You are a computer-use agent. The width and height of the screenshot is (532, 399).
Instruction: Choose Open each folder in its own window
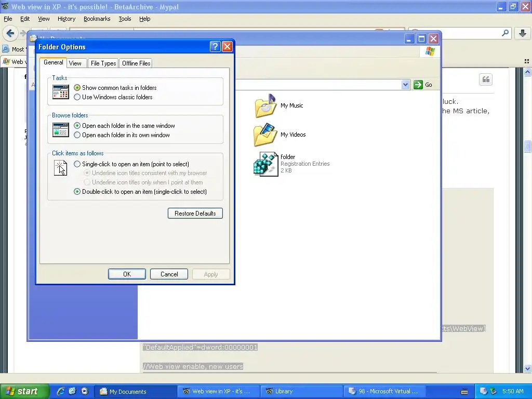pos(122,135)
